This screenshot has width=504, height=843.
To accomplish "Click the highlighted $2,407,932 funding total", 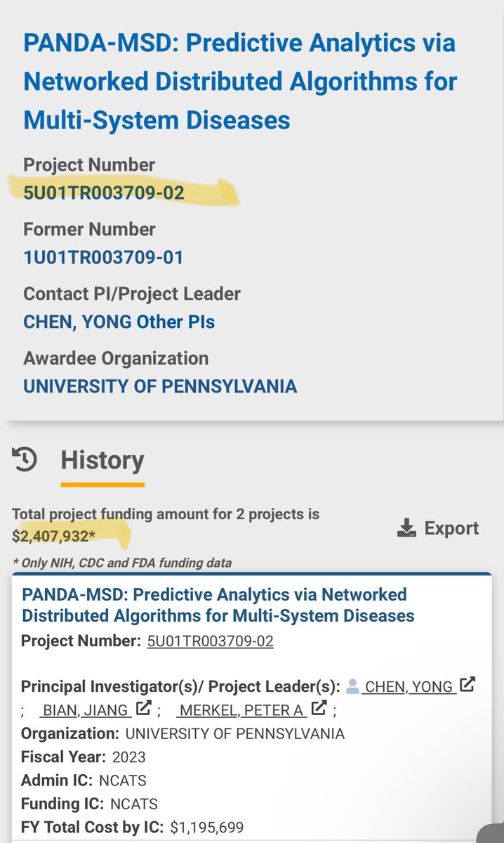I will (x=52, y=537).
